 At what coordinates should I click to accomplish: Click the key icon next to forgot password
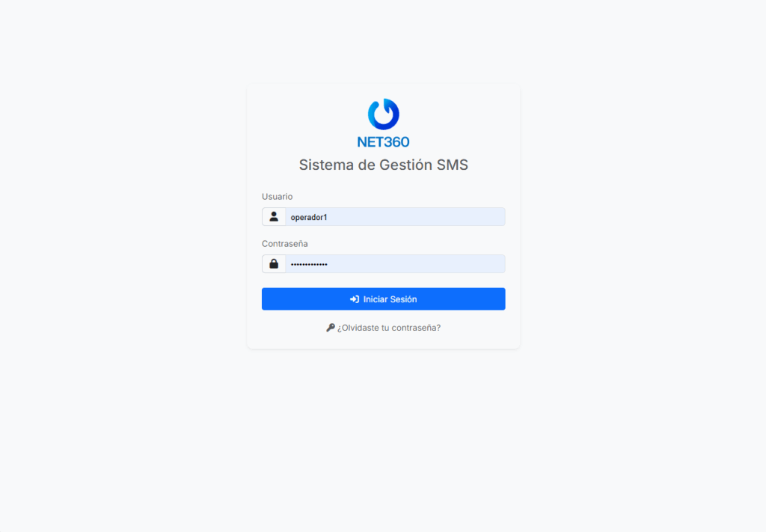point(331,328)
